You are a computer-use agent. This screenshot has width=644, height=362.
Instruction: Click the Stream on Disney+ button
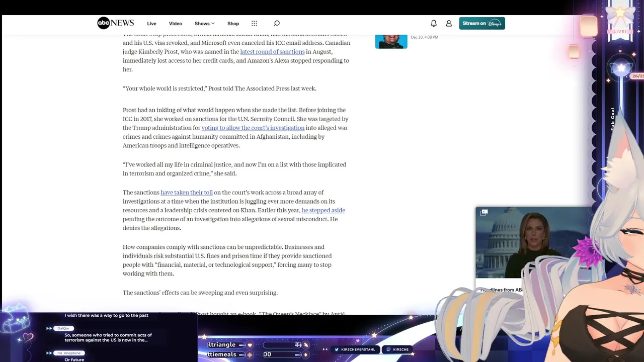482,23
